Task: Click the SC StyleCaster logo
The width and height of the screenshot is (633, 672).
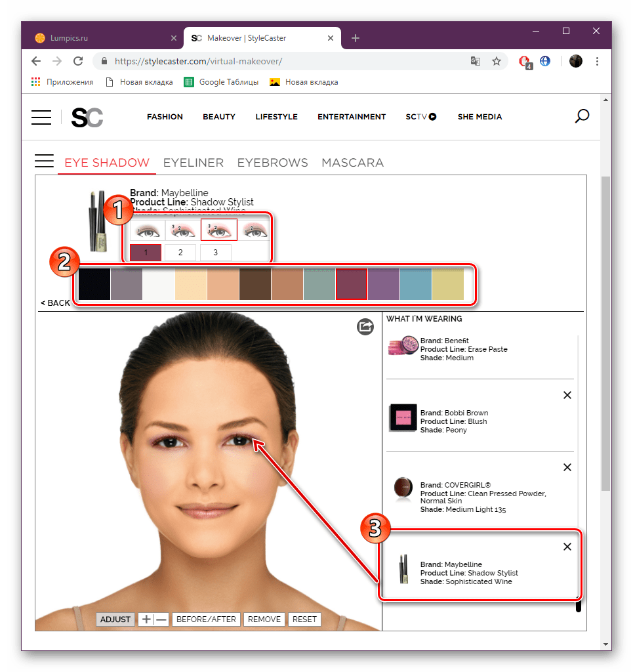Action: tap(87, 117)
